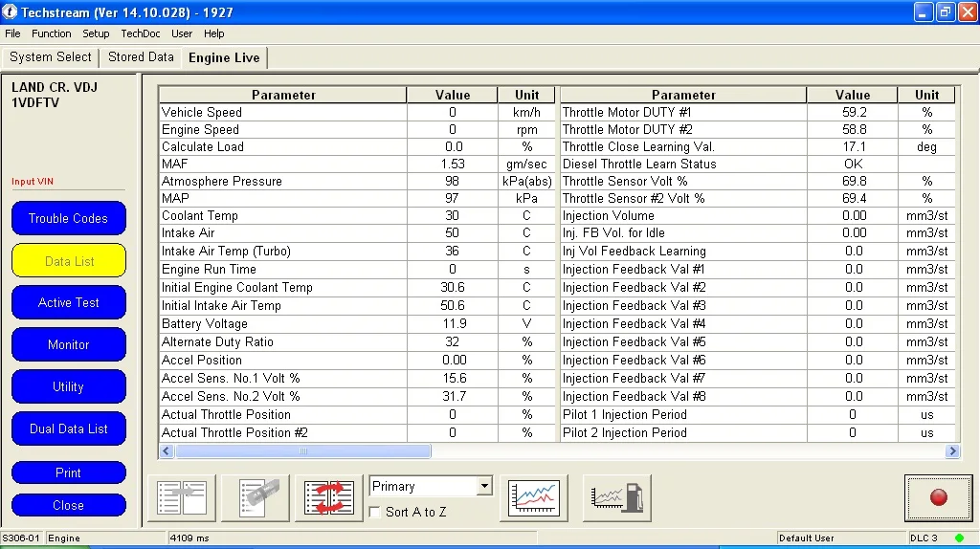This screenshot has width=980, height=549.
Task: Click the scrollbar left arrow
Action: click(x=167, y=450)
